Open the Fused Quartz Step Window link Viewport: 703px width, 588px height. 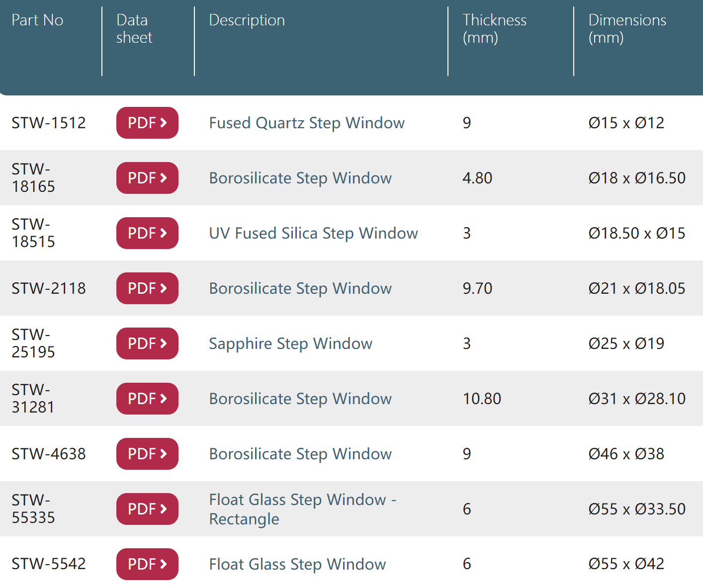click(307, 123)
